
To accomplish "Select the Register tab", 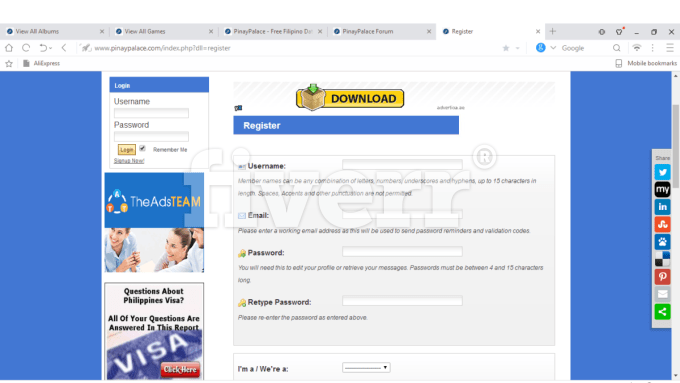I will point(462,31).
